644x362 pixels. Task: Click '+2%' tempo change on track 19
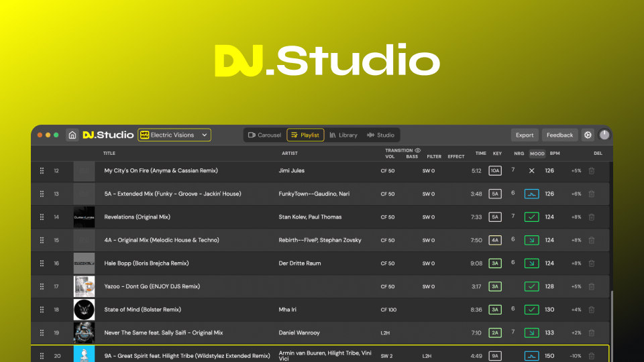pyautogui.click(x=576, y=333)
